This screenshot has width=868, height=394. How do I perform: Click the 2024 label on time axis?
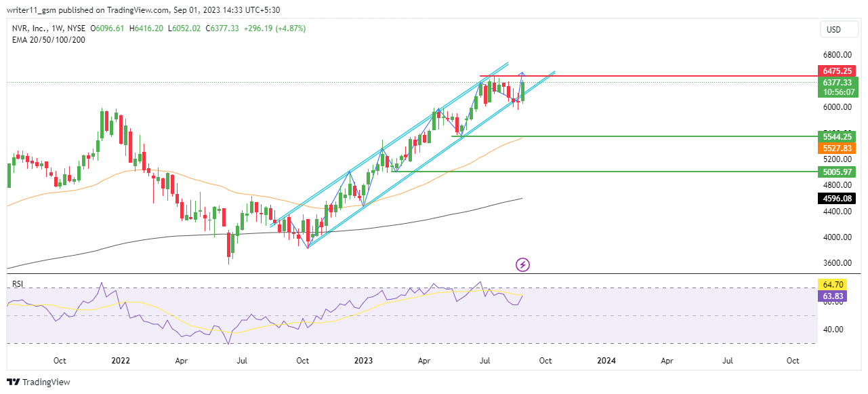(607, 361)
